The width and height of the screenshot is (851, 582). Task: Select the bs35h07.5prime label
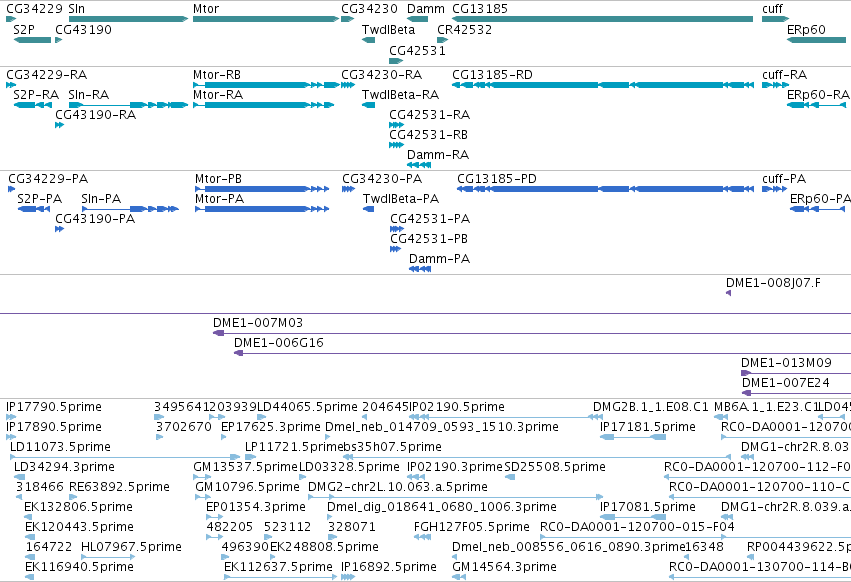pyautogui.click(x=392, y=447)
